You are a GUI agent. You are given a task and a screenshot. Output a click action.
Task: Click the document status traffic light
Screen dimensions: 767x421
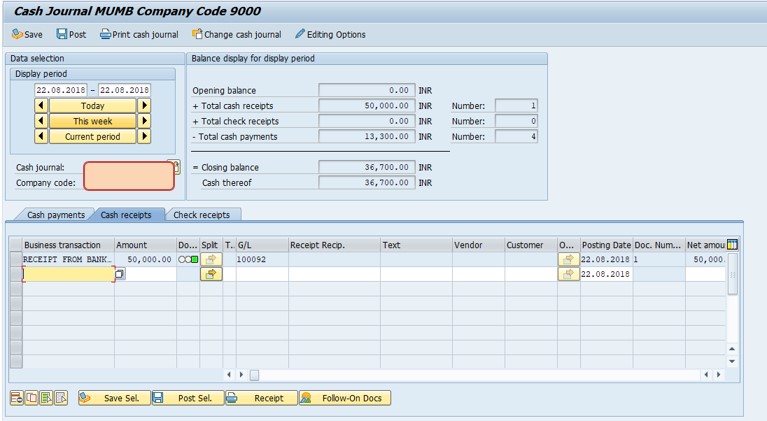pos(188,259)
